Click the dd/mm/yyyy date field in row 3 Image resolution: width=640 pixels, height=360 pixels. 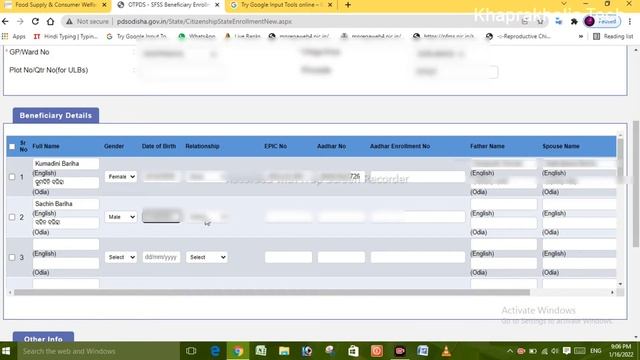161,257
